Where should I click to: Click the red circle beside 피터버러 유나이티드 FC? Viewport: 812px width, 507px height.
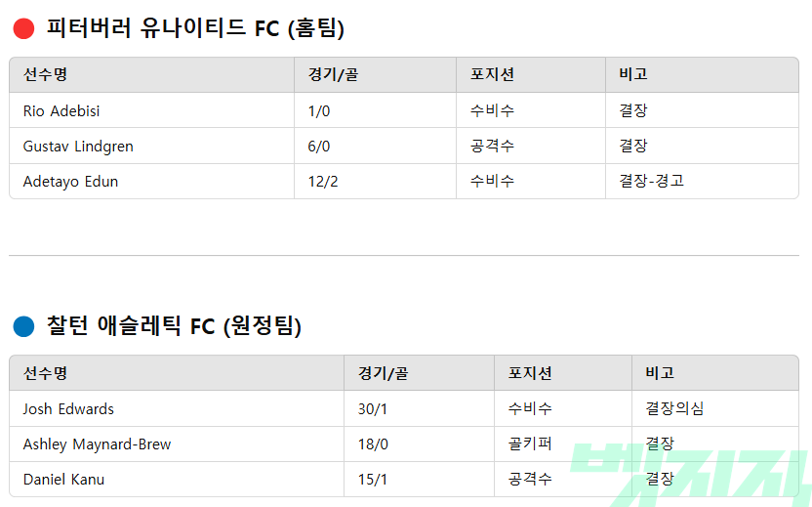coord(23,29)
